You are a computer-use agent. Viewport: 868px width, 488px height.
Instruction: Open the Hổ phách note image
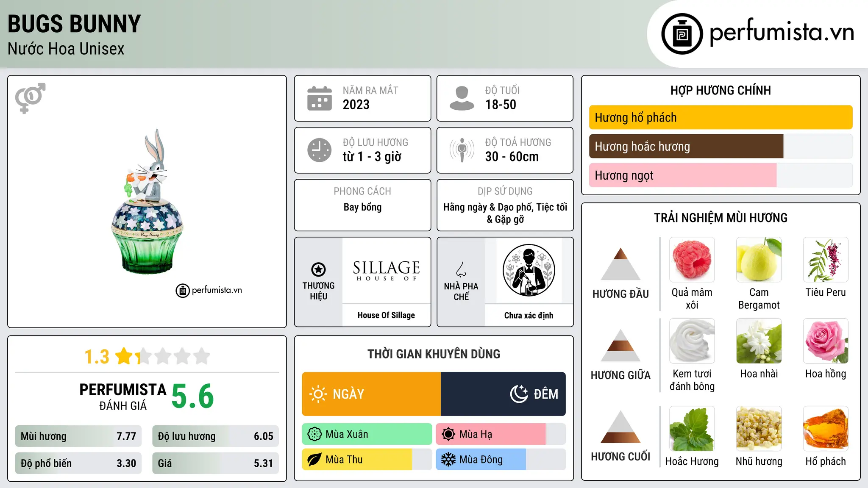[826, 429]
